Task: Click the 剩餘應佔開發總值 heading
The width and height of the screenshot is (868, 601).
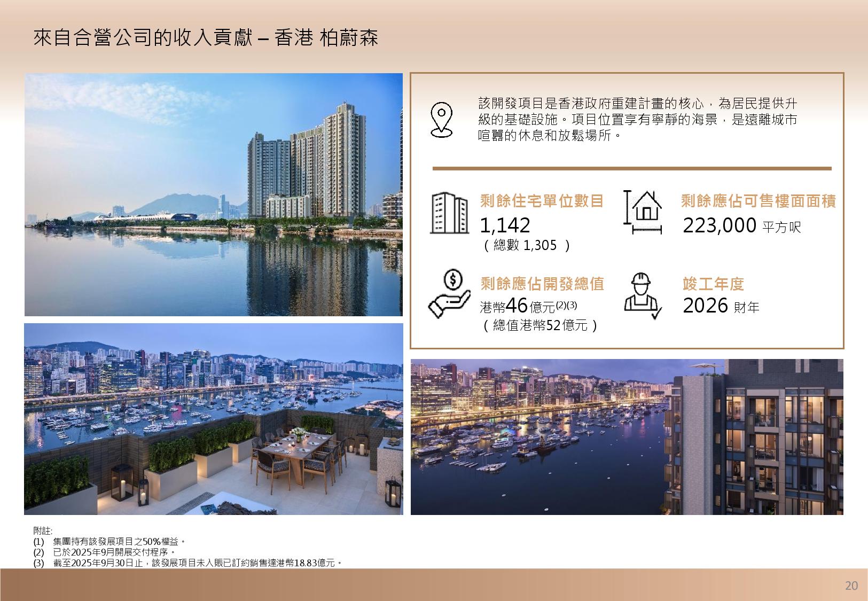Action: (x=542, y=284)
